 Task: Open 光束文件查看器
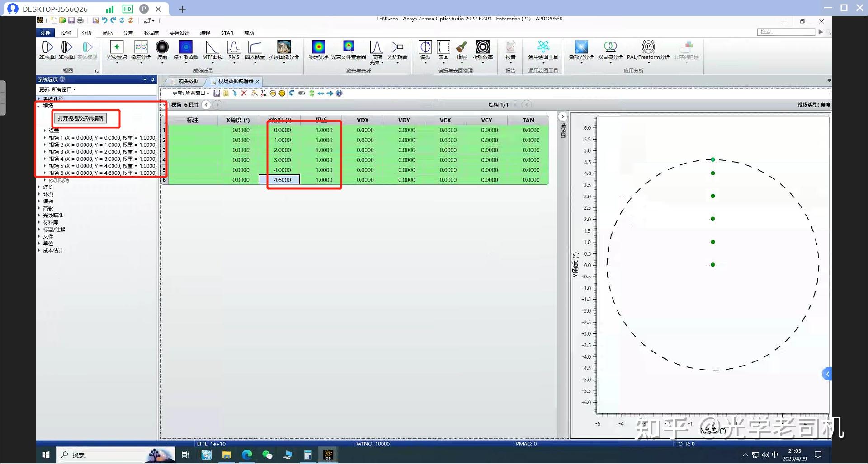(x=349, y=50)
